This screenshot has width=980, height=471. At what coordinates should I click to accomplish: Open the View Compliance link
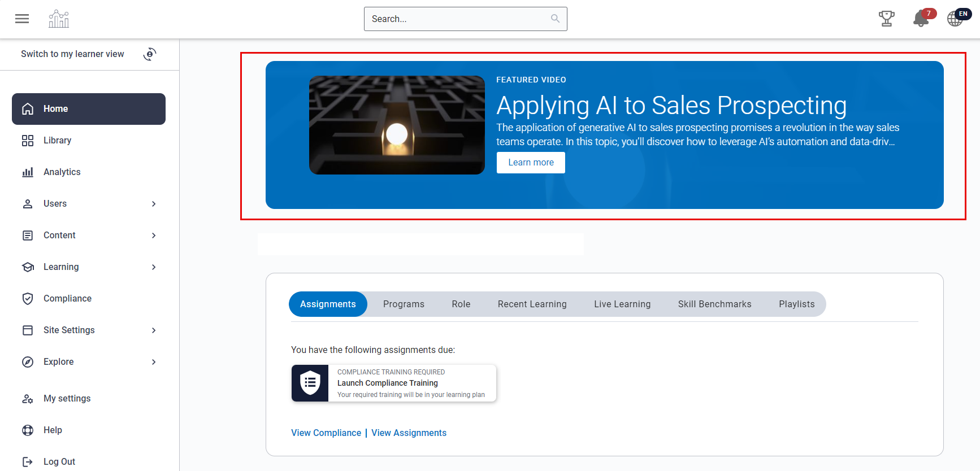pyautogui.click(x=326, y=433)
